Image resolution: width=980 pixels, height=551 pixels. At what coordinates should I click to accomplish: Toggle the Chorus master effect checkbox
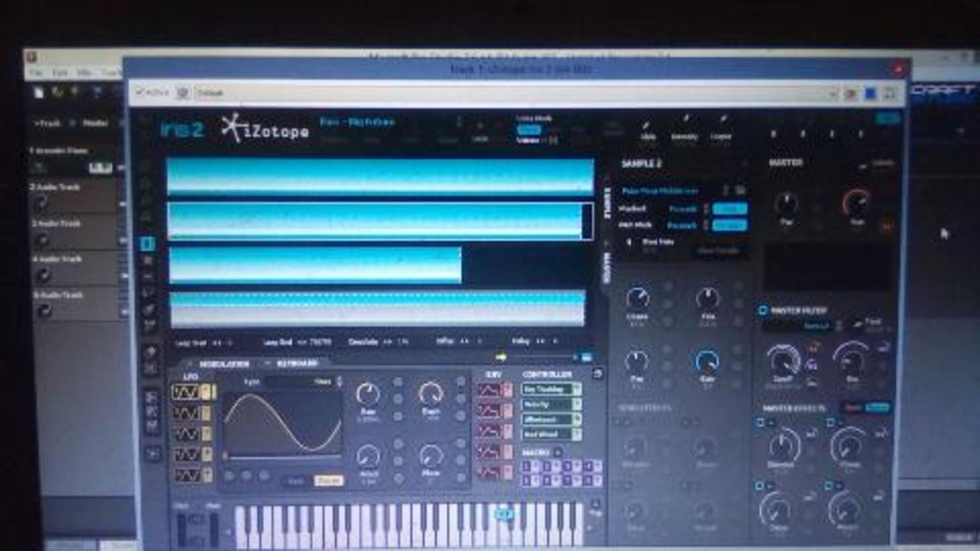pyautogui.click(x=831, y=422)
